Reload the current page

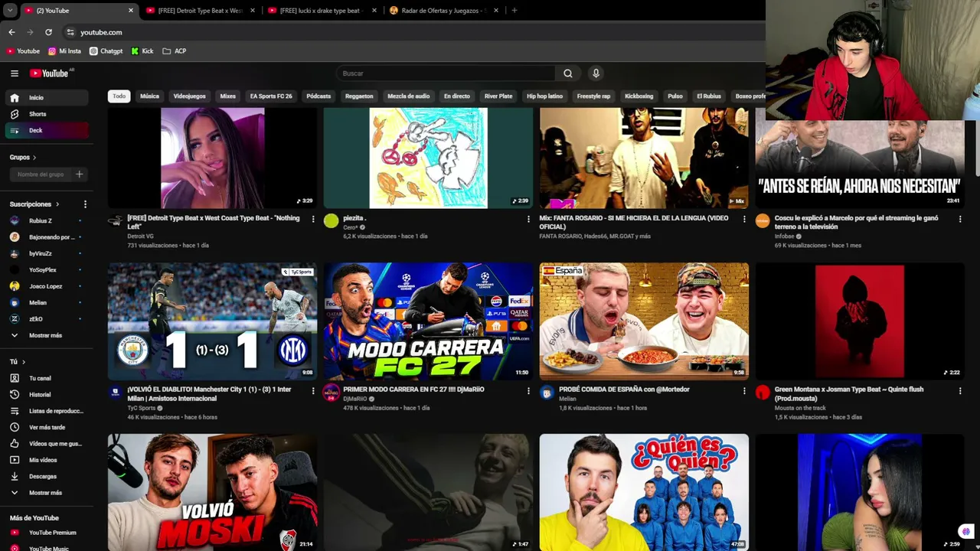coord(48,32)
